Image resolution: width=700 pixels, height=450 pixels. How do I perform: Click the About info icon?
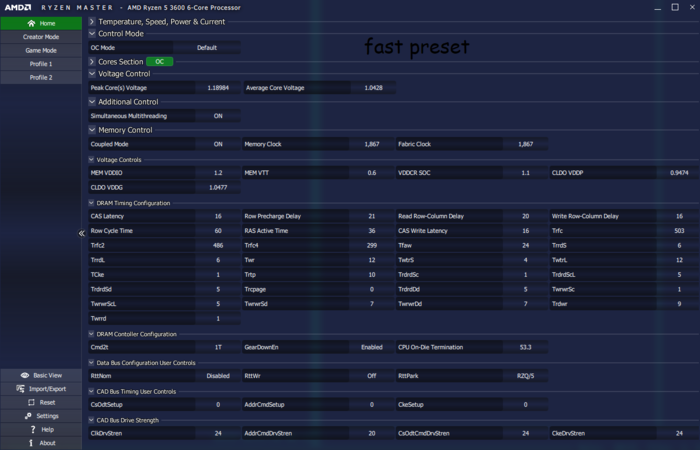pos(31,443)
